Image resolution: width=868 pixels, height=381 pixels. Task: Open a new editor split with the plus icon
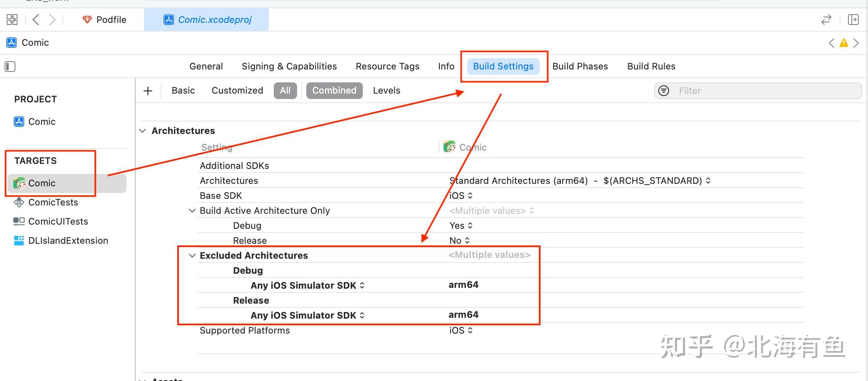(x=853, y=20)
